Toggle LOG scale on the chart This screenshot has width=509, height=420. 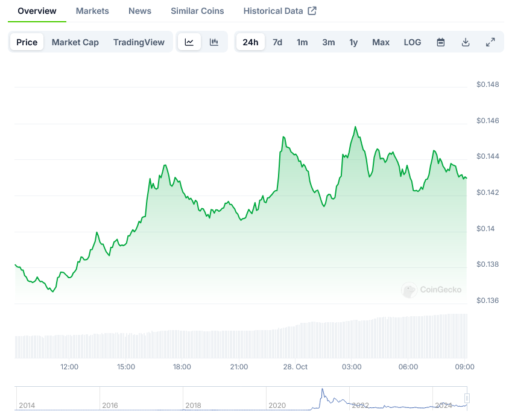coord(413,42)
